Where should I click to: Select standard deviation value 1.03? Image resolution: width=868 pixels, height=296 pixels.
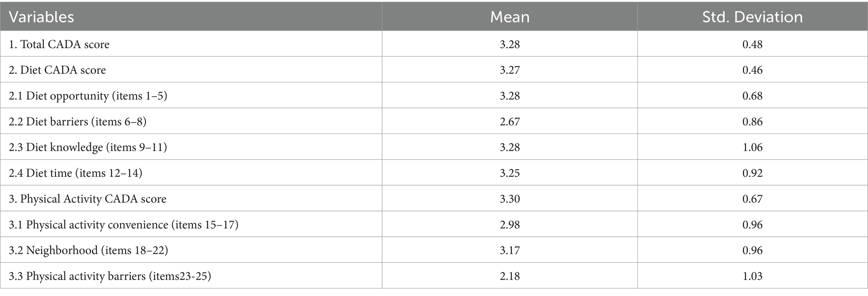[x=753, y=276]
